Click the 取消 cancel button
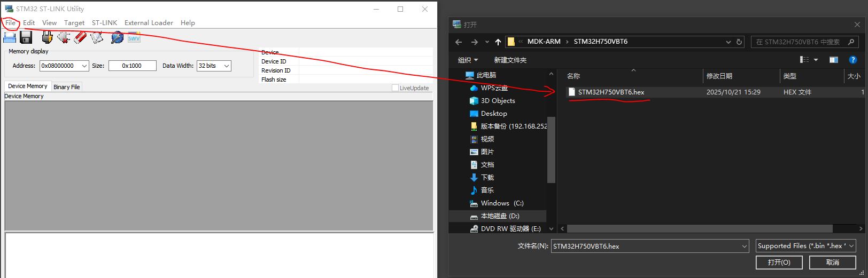The image size is (868, 278). coord(832,263)
